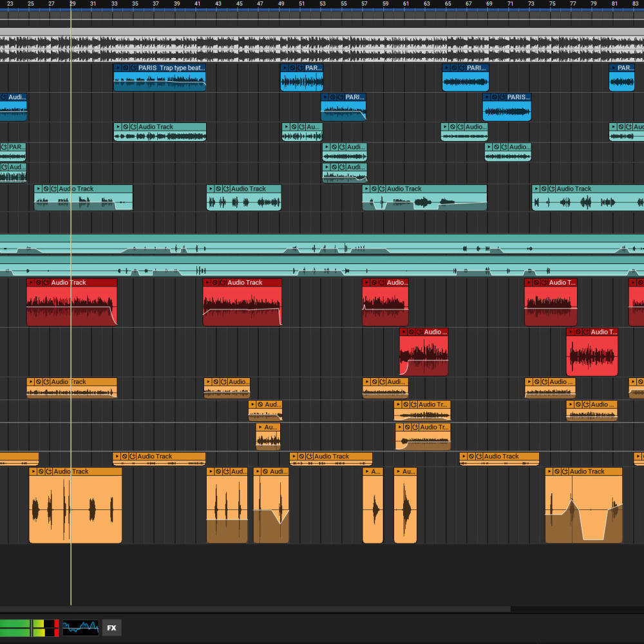Toggle loop on teal Audio Track clip at bar 26

point(54,189)
